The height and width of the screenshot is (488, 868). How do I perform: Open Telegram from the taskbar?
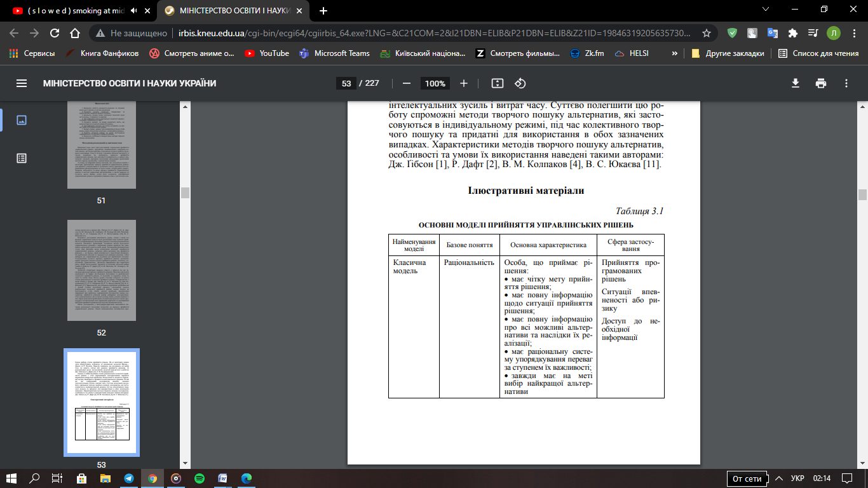pyautogui.click(x=129, y=478)
